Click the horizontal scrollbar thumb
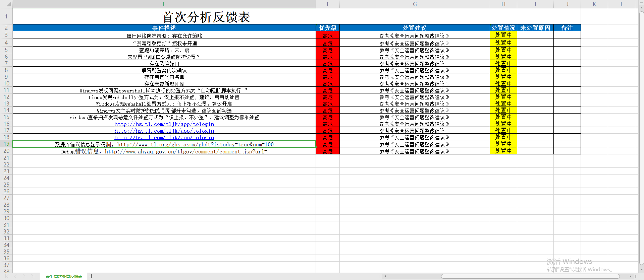The image size is (644, 280). [x=530, y=276]
